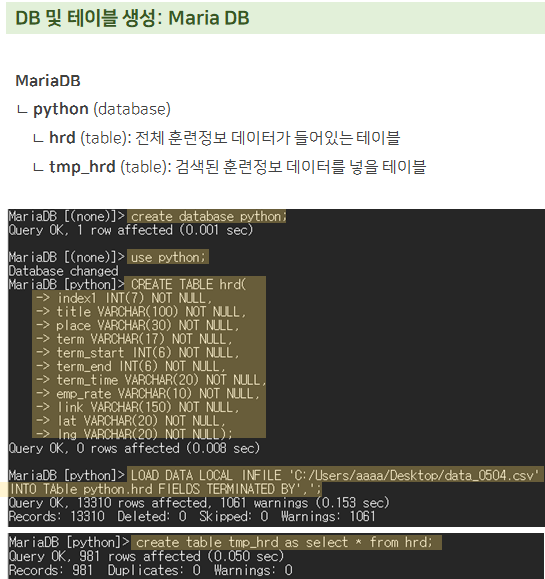Viewport: 545px width, 579px height.
Task: Click 'Query OK, 0 rows affected (0.008 sec)'
Action: click(134, 448)
